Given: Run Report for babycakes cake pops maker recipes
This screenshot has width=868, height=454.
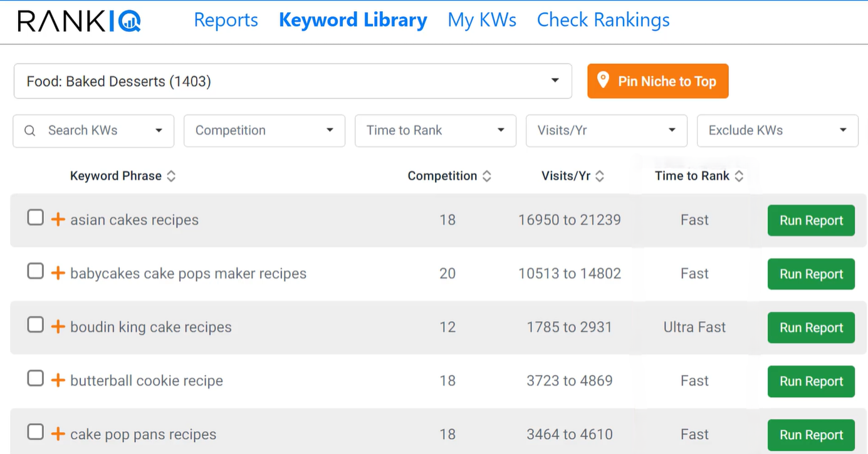Looking at the screenshot, I should point(811,274).
